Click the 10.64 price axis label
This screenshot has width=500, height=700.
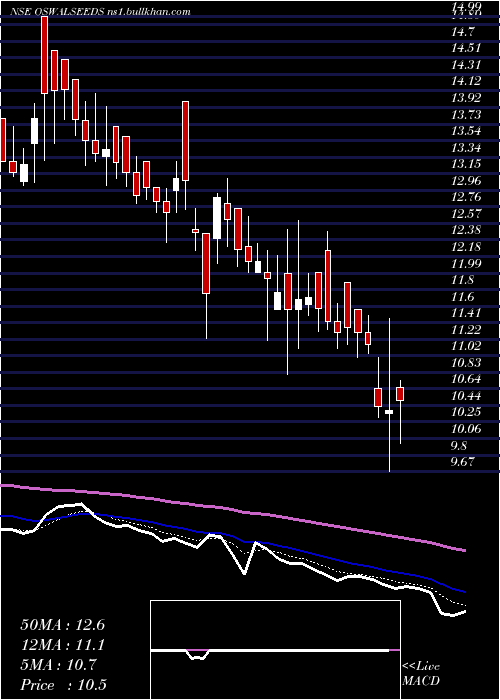click(x=465, y=379)
